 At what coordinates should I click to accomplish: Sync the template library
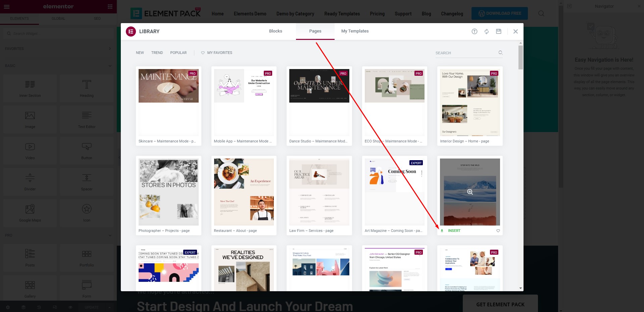(486, 31)
